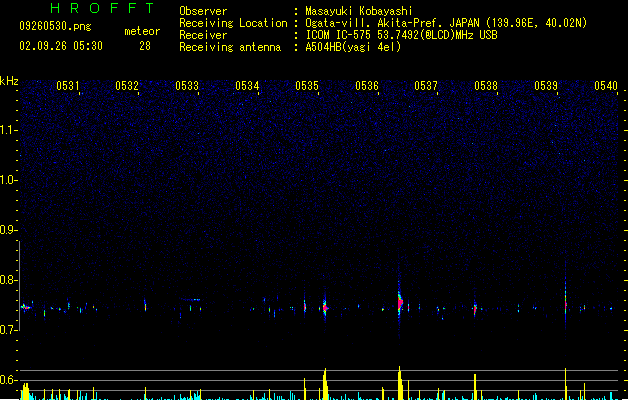
Task: Click the 0536 time marker
Action: [x=367, y=86]
